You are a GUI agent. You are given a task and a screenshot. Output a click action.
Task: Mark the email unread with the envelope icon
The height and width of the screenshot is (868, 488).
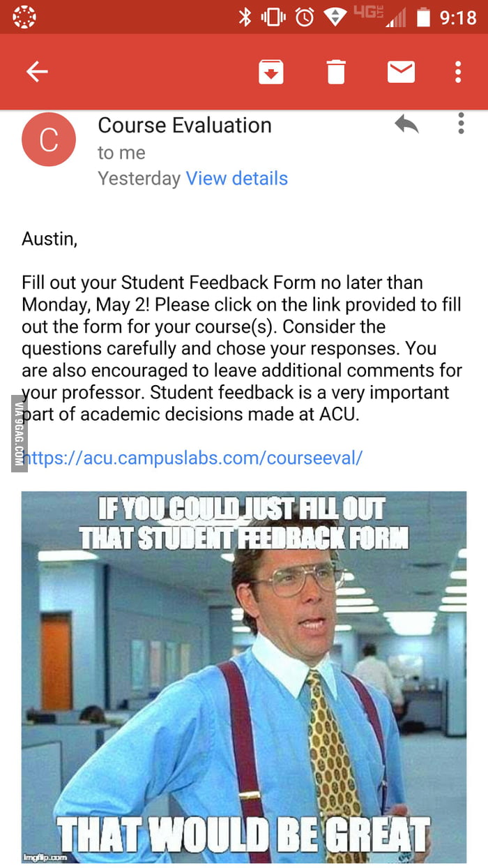coord(401,71)
